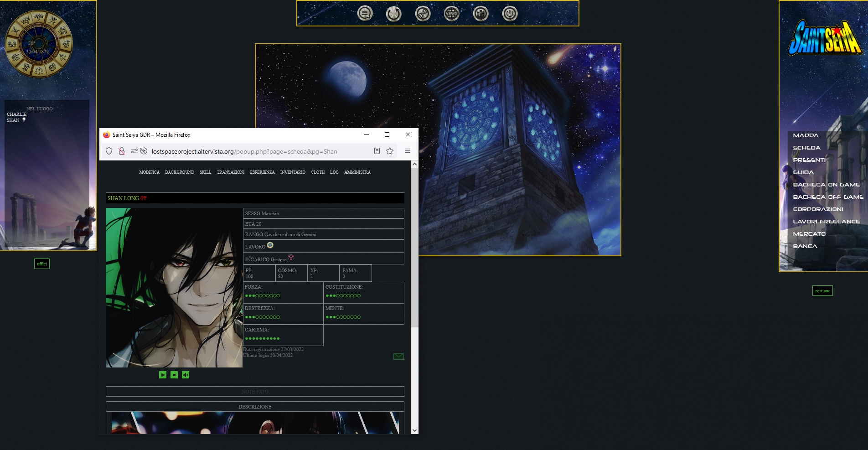Play the character theme music

click(163, 375)
